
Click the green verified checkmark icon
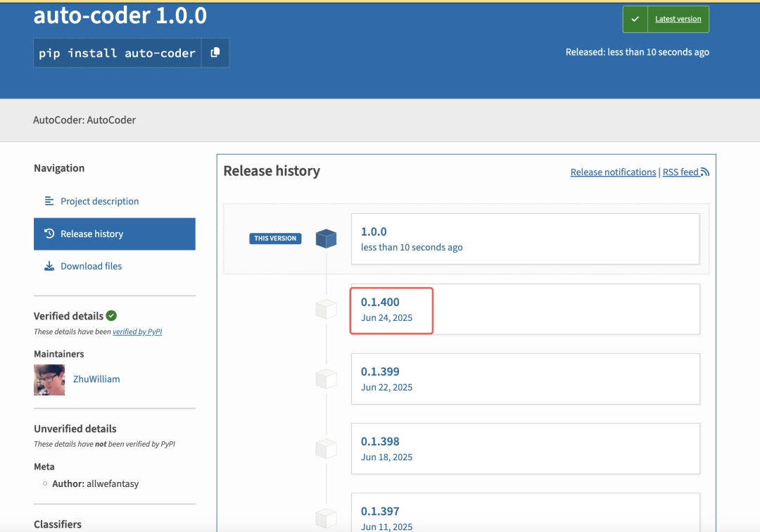[x=111, y=316]
